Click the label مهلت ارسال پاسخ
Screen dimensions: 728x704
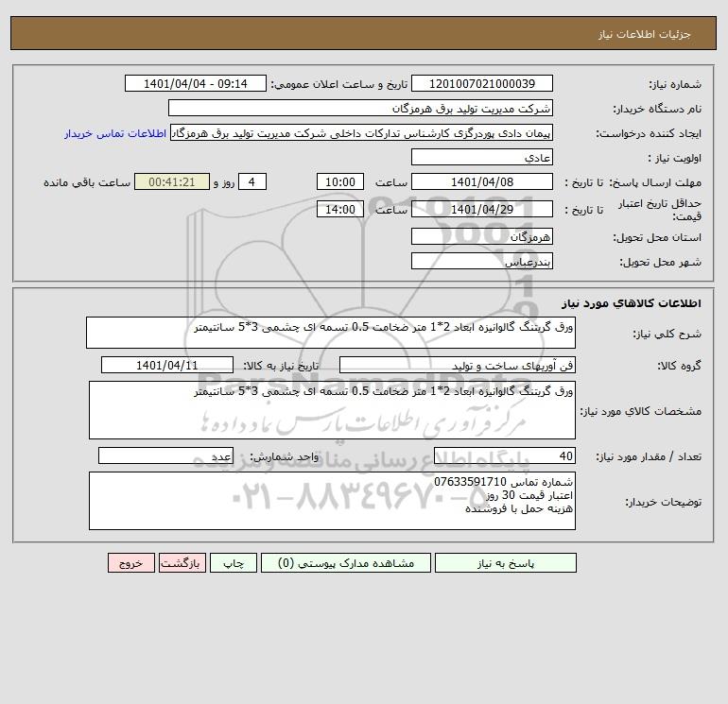pos(655,182)
